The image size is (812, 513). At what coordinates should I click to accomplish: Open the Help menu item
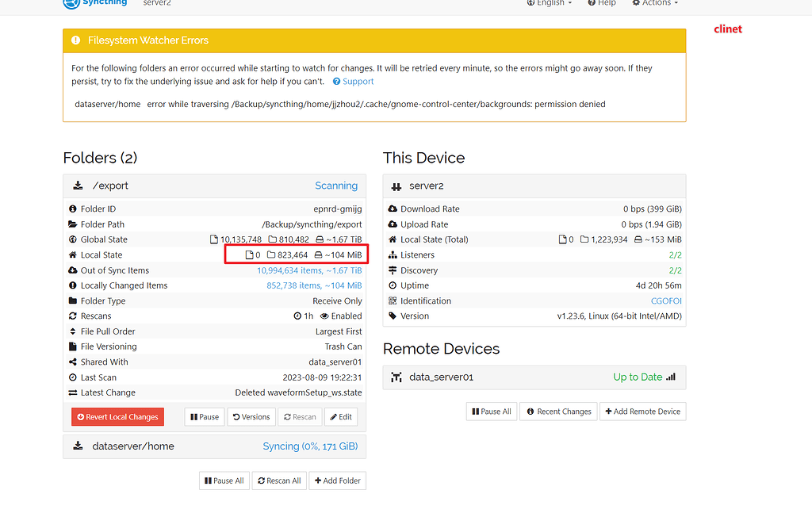[602, 3]
